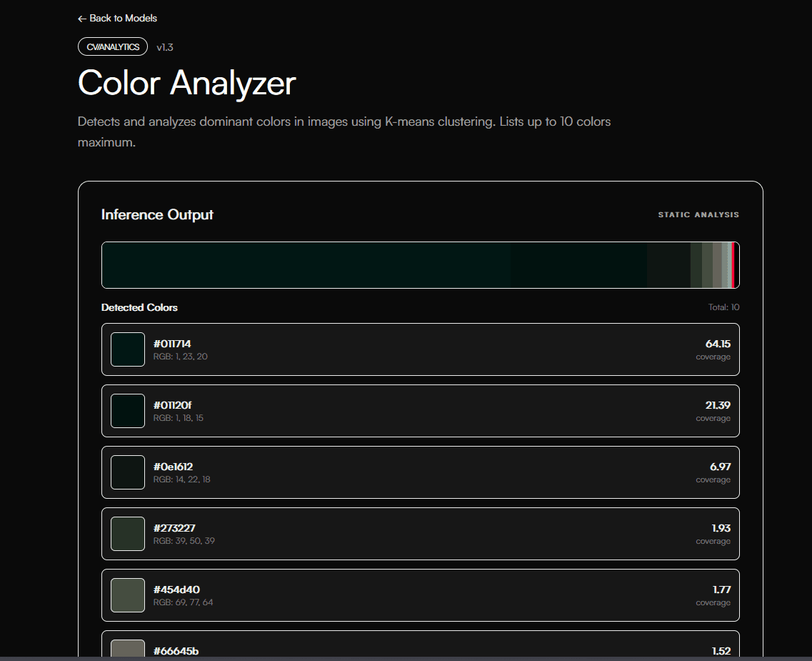Click RGB: 1, 23, 20 text
The width and height of the screenshot is (812, 661).
[x=180, y=357]
